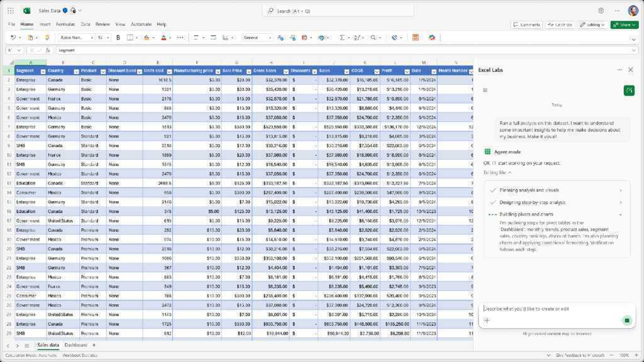Click the plus icon to add attachment

point(487,321)
